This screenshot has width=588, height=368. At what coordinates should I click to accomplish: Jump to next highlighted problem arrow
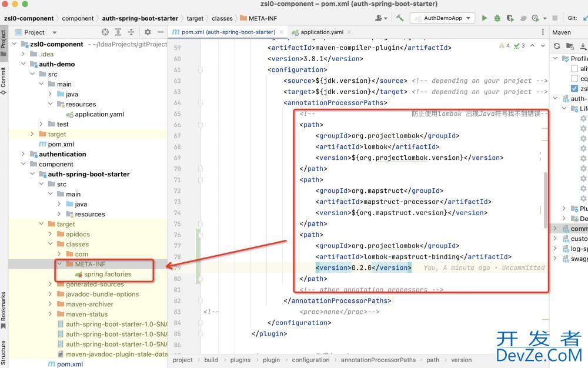[543, 46]
